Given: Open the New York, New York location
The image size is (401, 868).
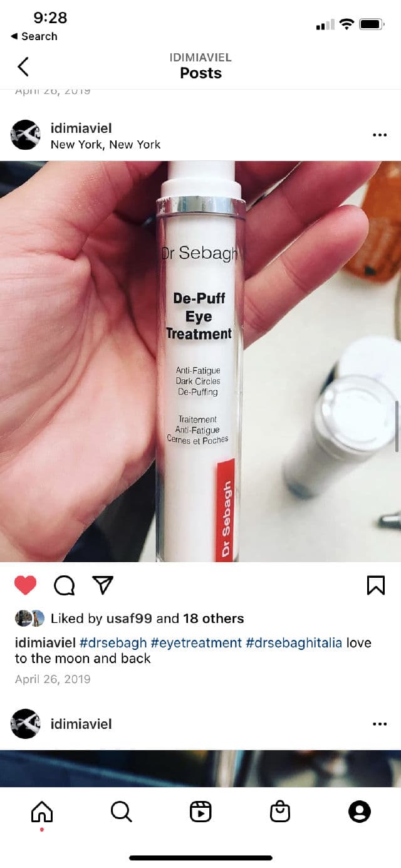Looking at the screenshot, I should 105,145.
